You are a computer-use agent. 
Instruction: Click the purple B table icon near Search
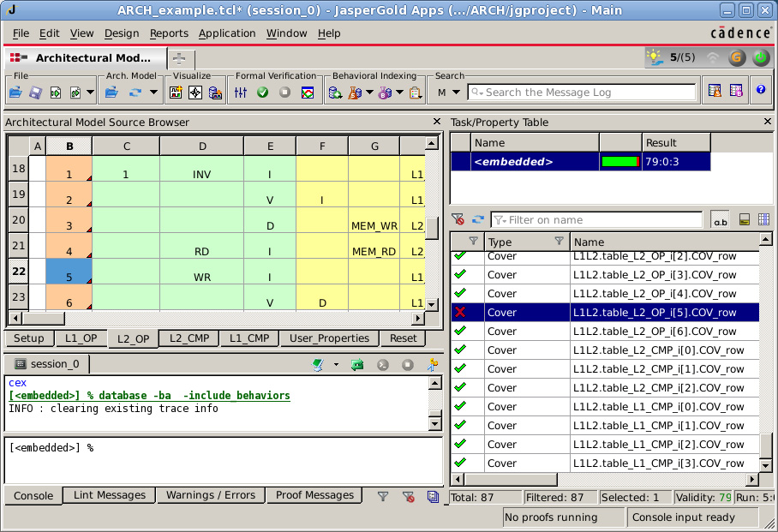point(736,91)
